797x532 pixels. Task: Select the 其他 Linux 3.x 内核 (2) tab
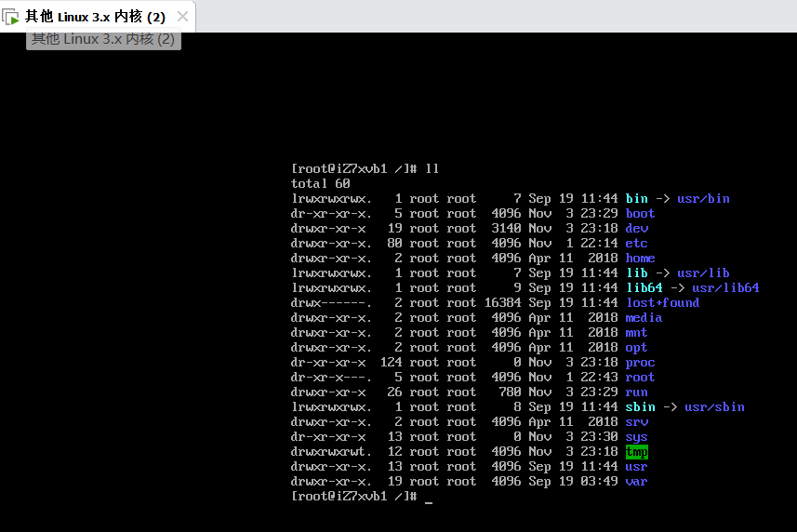point(95,17)
